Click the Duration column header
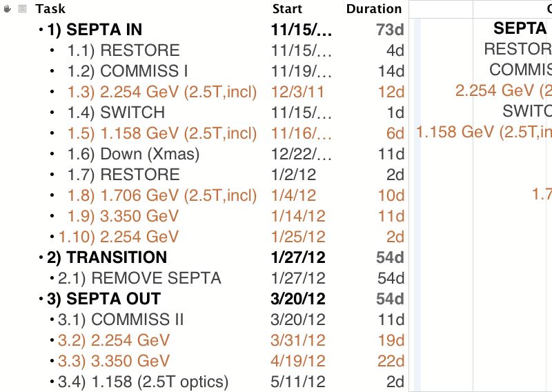Screen dimensions: 552x392 pos(374,9)
